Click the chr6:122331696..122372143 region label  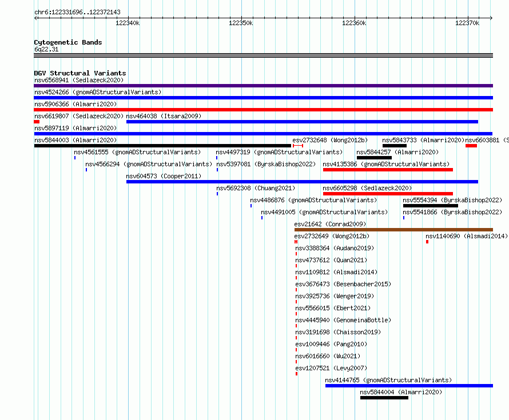[x=77, y=12]
